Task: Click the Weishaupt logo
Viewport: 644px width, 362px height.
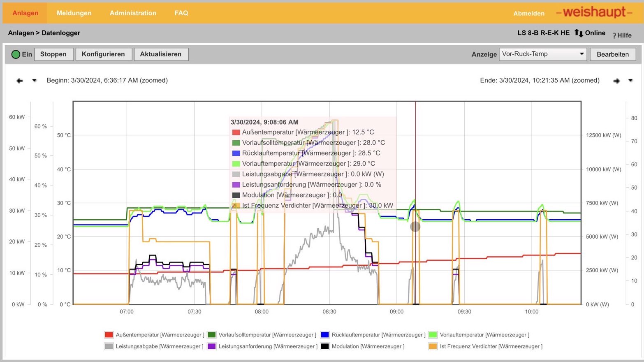Action: tap(594, 12)
